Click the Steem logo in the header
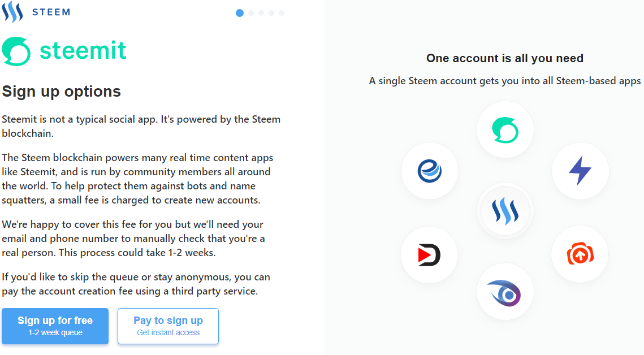Screen dimensions: 644x355 12,12
